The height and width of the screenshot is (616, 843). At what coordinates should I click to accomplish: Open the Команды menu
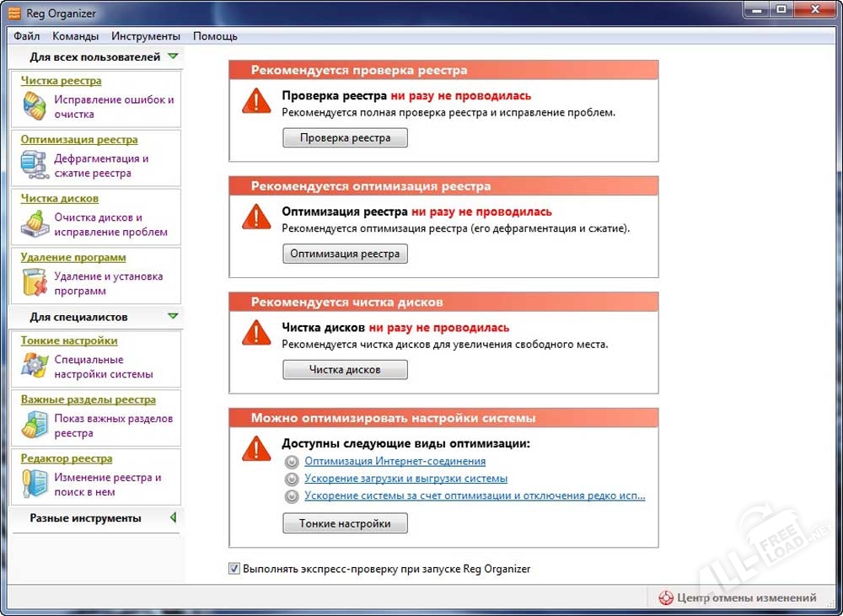pyautogui.click(x=75, y=36)
